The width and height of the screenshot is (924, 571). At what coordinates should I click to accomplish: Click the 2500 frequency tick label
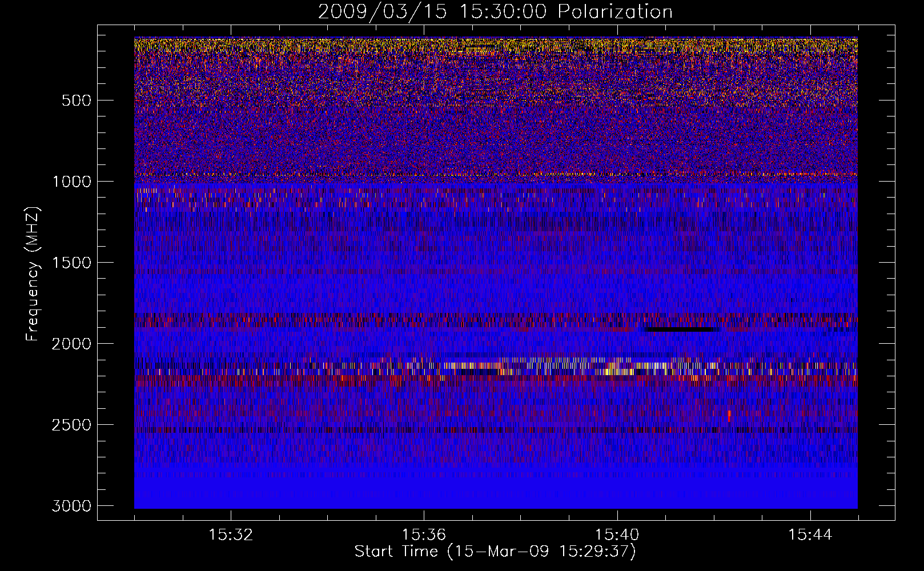click(71, 425)
